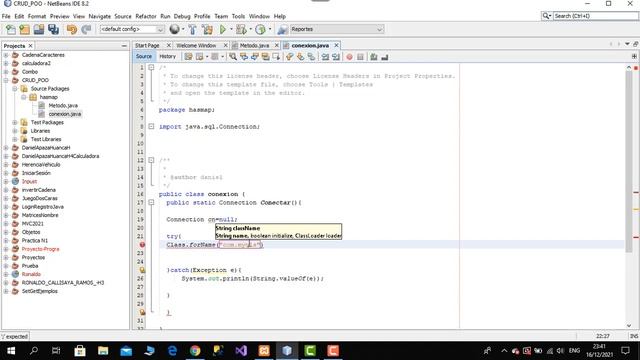Click the '; expected' status bar message
Viewport: 640px width, 360px height.
pyautogui.click(x=16, y=336)
